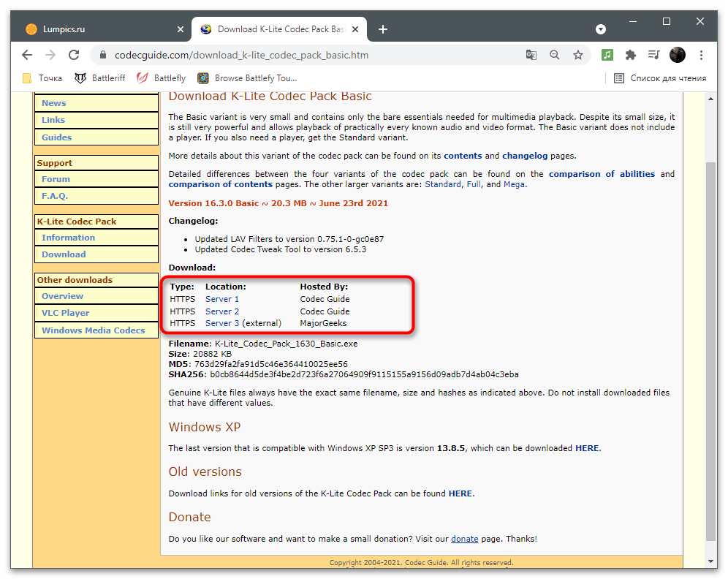Open the Список для чтения reading list
This screenshot has height=579, width=728.
coord(660,78)
